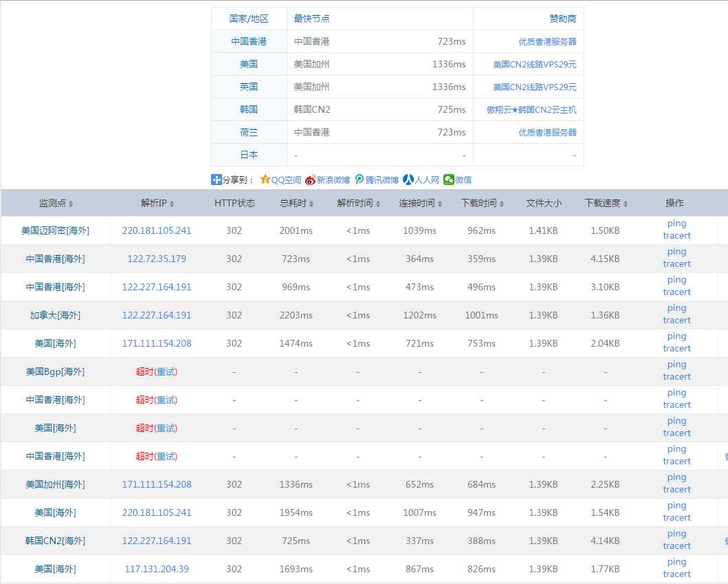Sort table by 总耗时 column arrows
This screenshot has height=584, width=728.
pyautogui.click(x=311, y=204)
